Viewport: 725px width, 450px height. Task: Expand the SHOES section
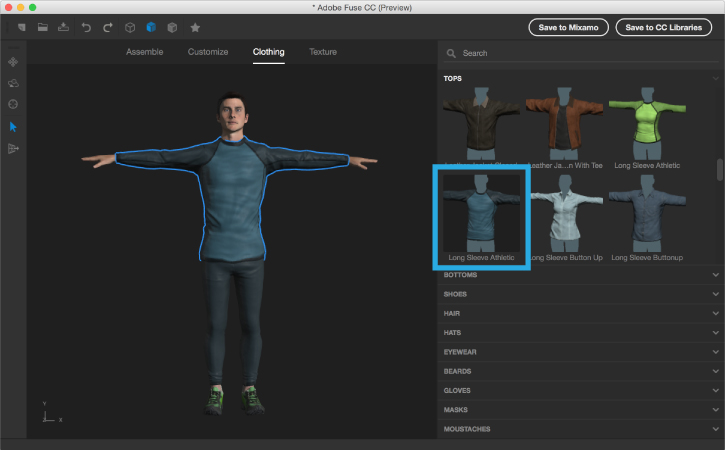tap(581, 294)
